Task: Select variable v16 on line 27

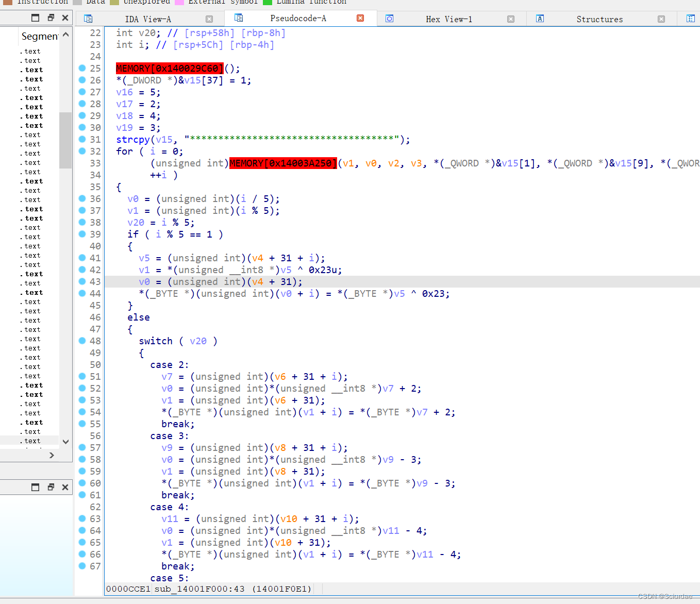Action: click(x=124, y=92)
